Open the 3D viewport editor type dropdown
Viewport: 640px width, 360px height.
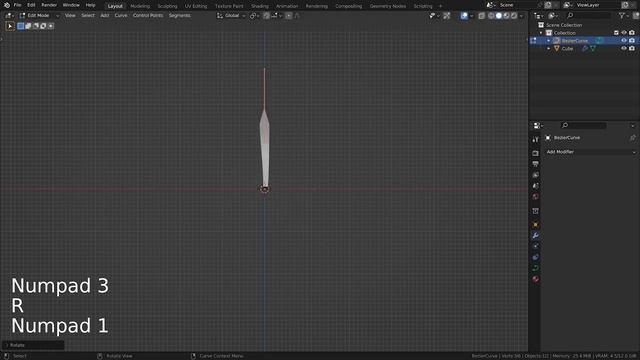pos(9,16)
